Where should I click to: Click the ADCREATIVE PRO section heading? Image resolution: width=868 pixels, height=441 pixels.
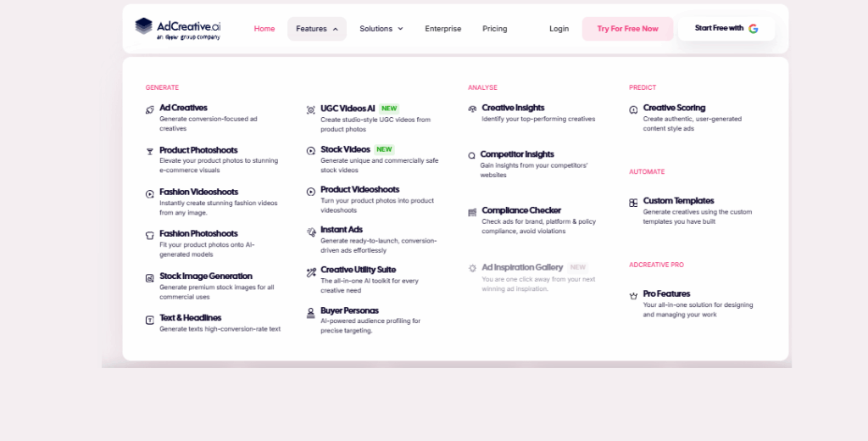pos(657,265)
